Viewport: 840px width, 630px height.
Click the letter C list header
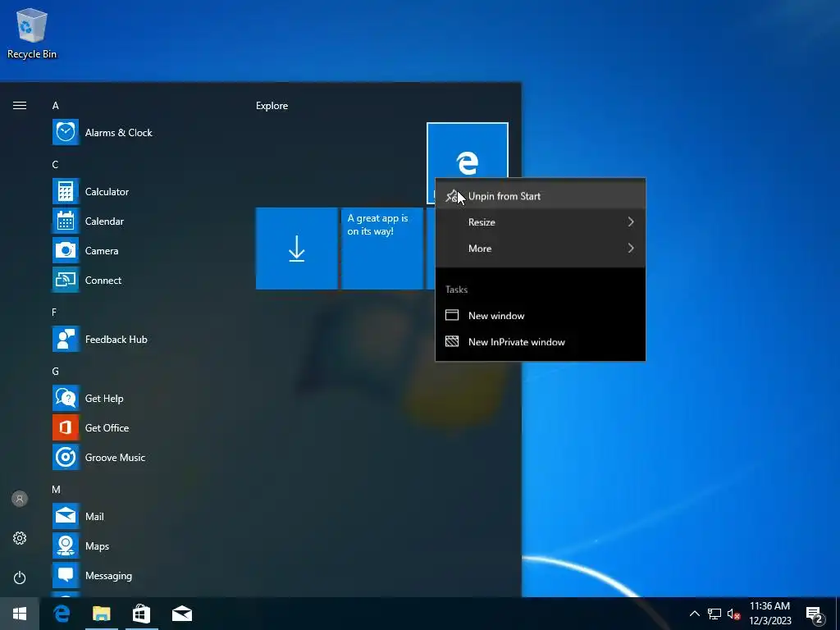coord(55,164)
